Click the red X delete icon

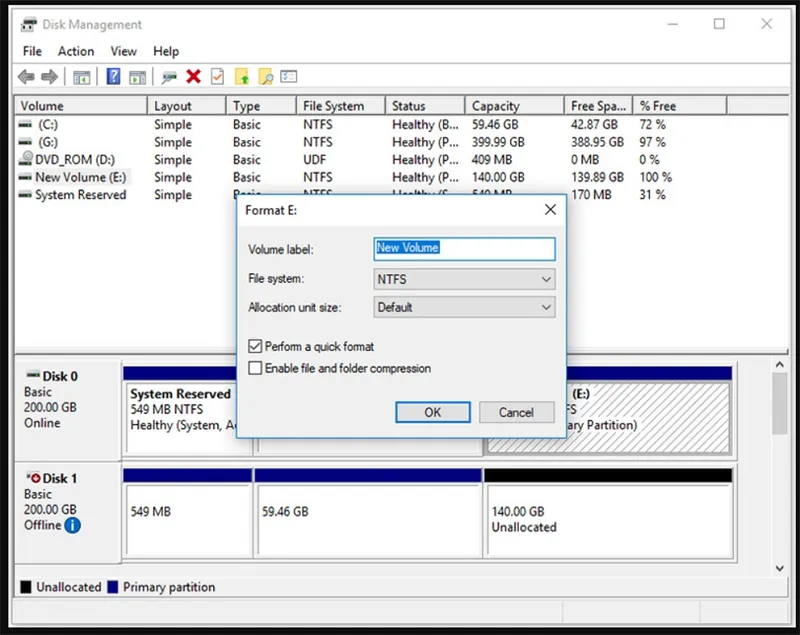point(193,77)
